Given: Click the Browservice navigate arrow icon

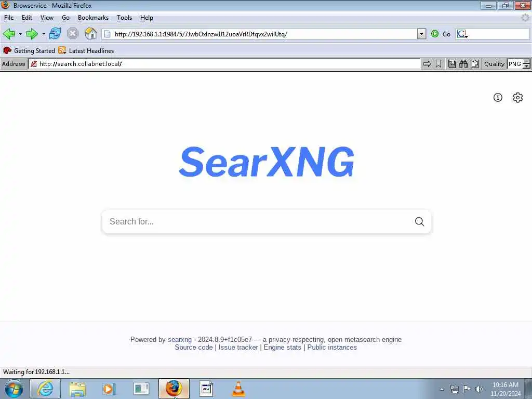Looking at the screenshot, I should pyautogui.click(x=427, y=64).
